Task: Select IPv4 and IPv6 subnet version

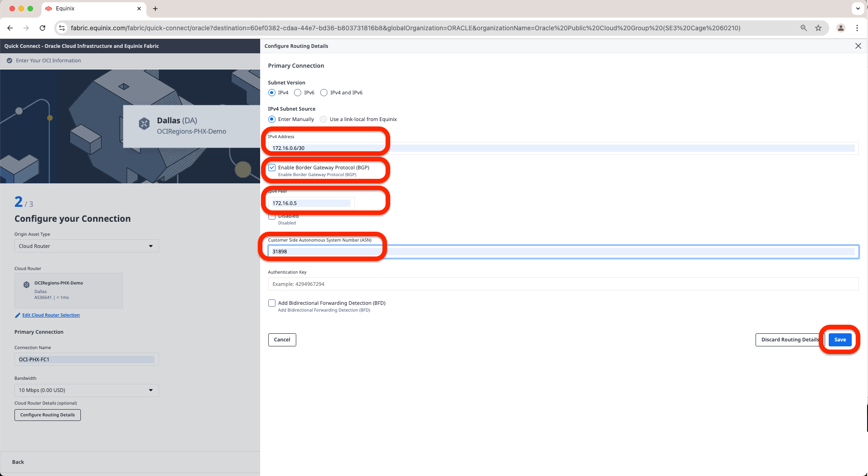Action: pyautogui.click(x=324, y=93)
